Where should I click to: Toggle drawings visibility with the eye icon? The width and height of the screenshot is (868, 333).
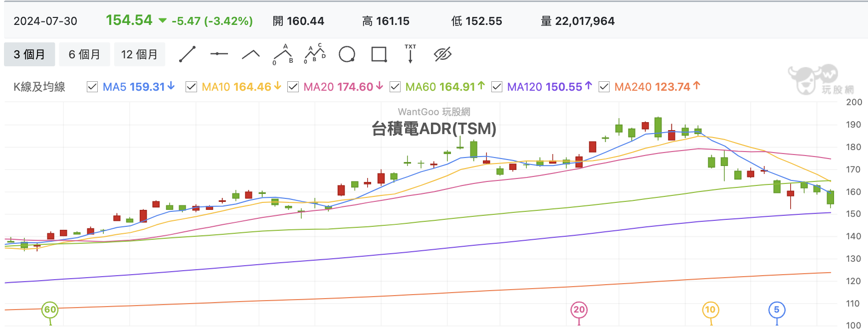coord(442,54)
